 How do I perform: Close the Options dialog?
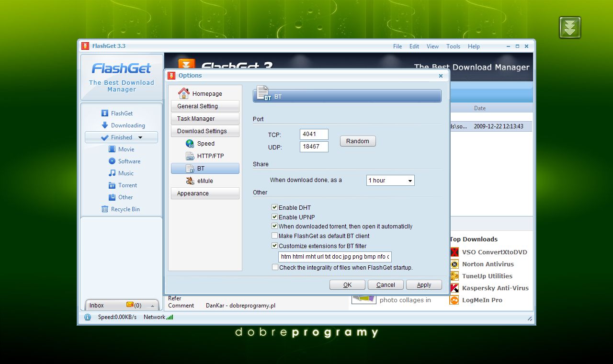point(441,76)
